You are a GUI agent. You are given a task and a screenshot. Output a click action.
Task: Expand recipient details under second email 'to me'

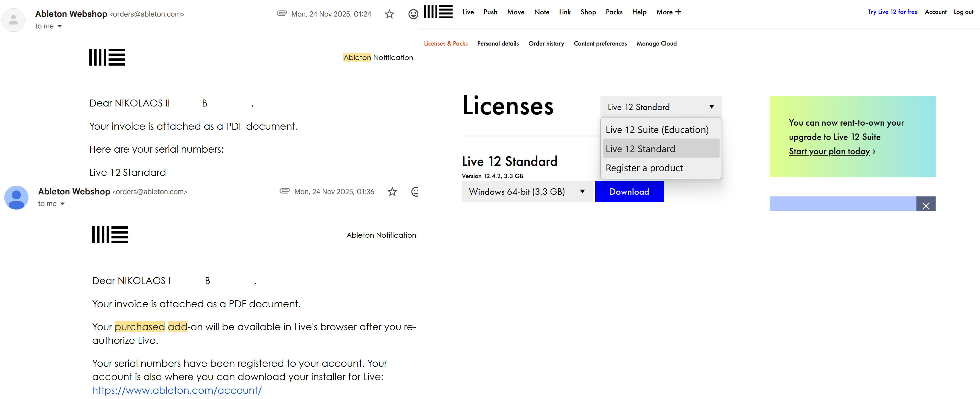(x=62, y=204)
